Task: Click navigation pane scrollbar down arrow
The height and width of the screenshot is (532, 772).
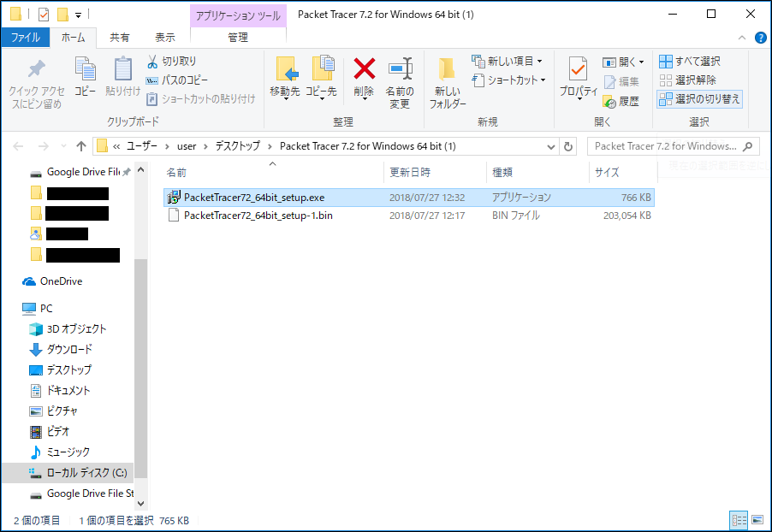Action: (141, 504)
